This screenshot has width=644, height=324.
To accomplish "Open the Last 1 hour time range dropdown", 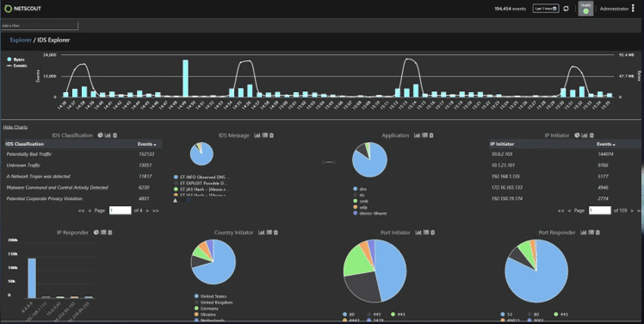I will click(546, 9).
